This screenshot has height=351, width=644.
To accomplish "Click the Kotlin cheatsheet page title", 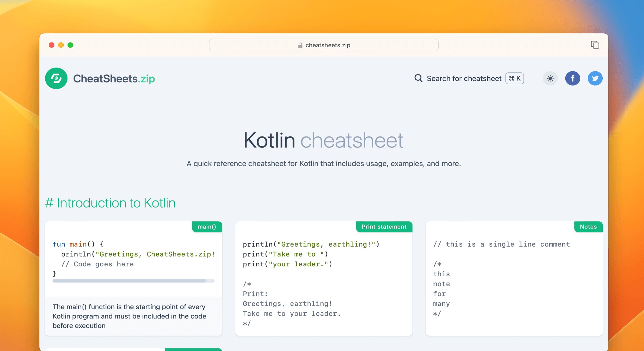I will tap(323, 140).
